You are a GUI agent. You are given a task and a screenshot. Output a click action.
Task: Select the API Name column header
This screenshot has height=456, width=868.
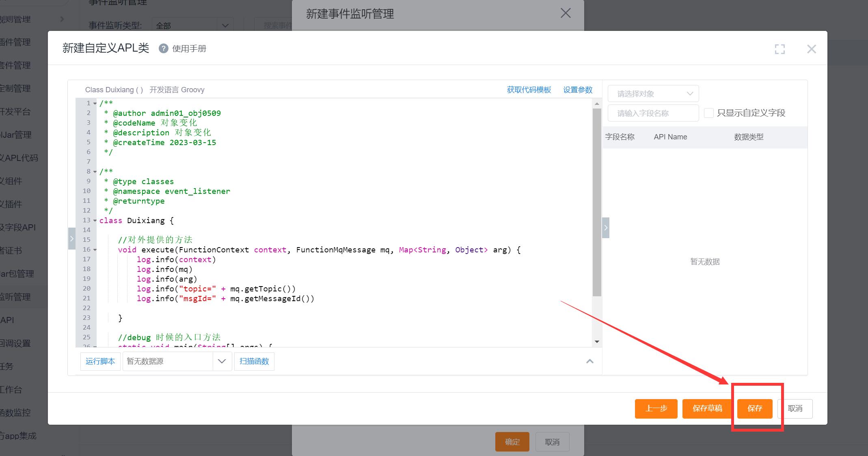pos(670,137)
